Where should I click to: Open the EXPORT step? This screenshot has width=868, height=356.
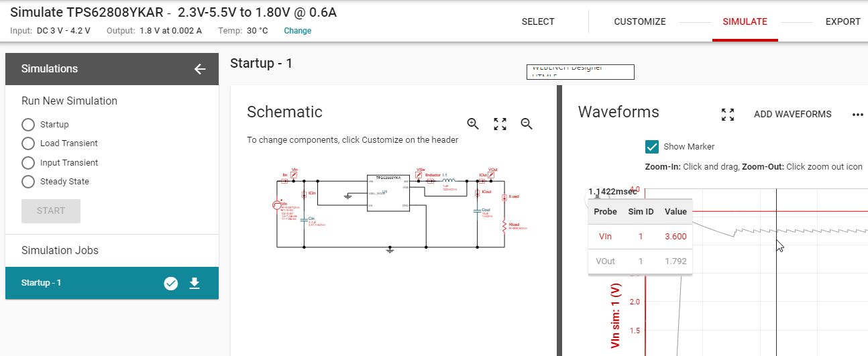point(843,21)
